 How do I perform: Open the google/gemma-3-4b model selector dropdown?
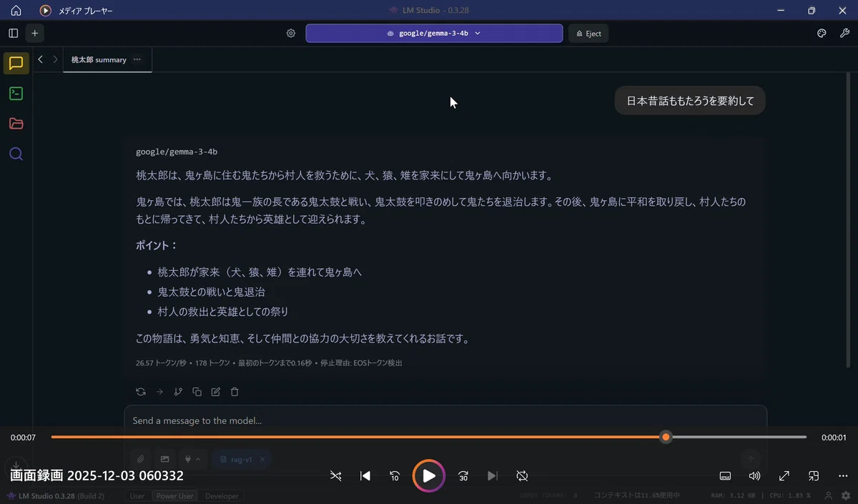434,33
